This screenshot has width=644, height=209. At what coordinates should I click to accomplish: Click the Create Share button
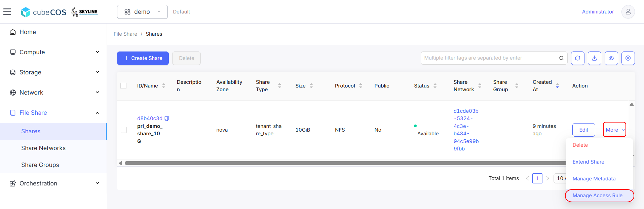143,58
